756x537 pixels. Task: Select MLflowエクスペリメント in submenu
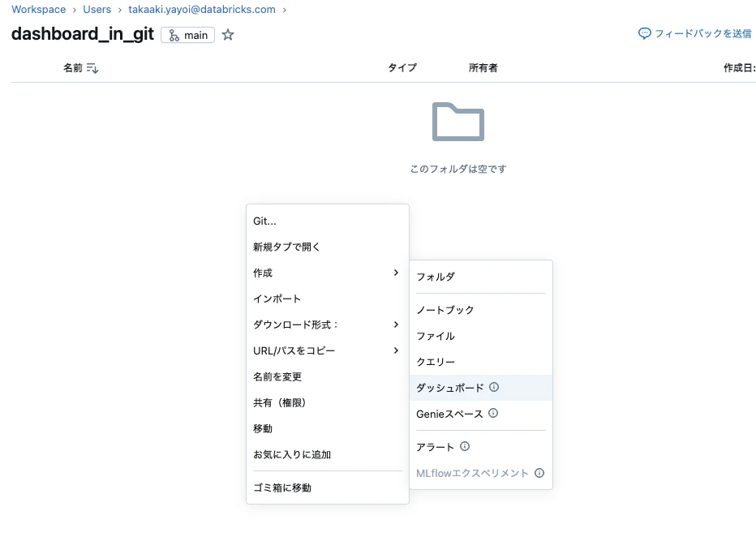tap(481, 473)
